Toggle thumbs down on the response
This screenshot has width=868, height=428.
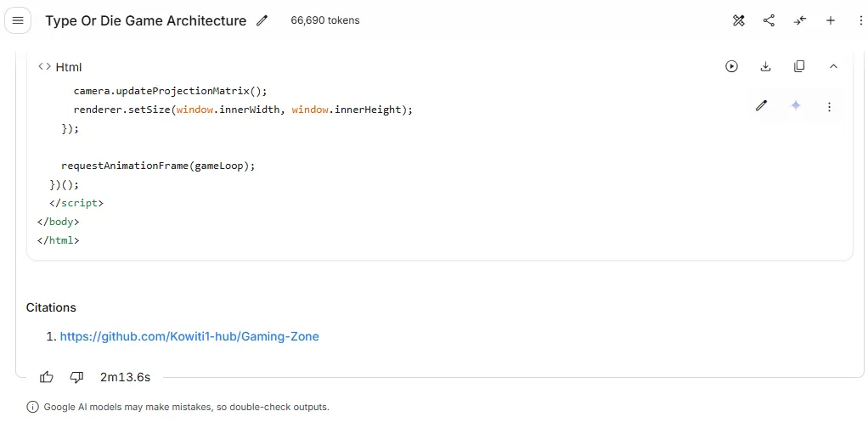tap(76, 378)
